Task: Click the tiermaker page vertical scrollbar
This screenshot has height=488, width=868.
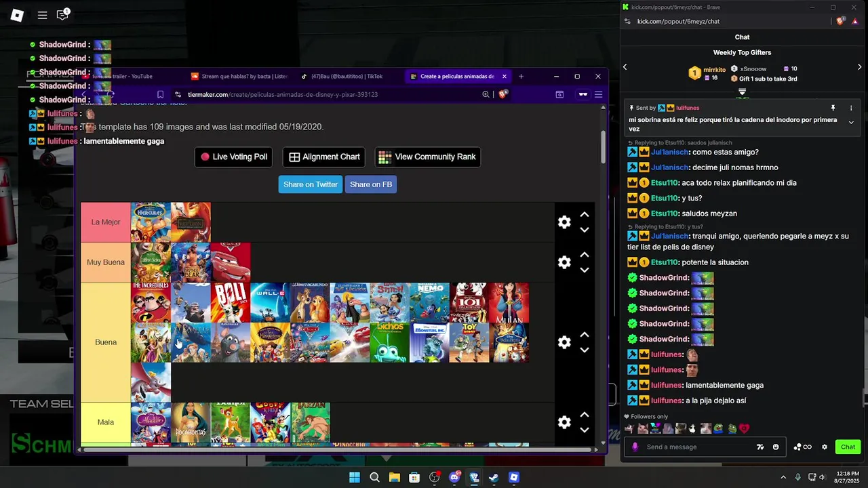Action: coord(604,146)
